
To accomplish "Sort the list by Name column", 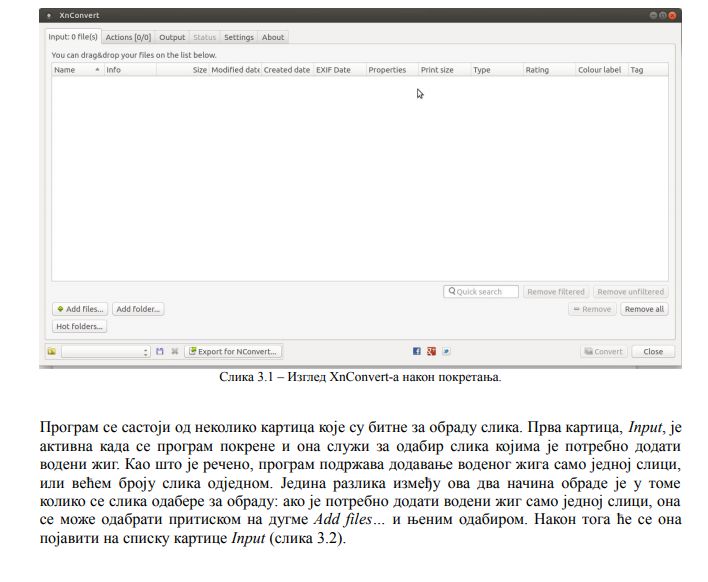I will point(78,70).
